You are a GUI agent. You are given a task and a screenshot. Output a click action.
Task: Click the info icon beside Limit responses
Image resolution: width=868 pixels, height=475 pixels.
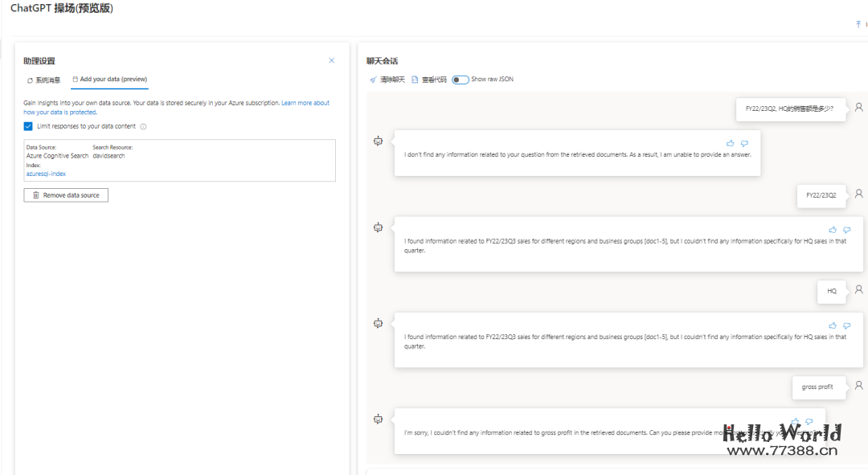[x=143, y=126]
